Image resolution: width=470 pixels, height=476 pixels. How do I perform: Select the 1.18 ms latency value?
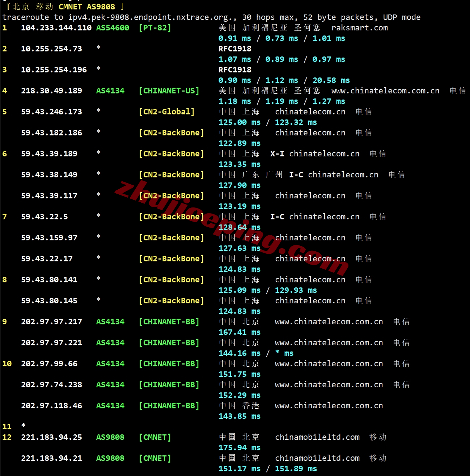[235, 101]
